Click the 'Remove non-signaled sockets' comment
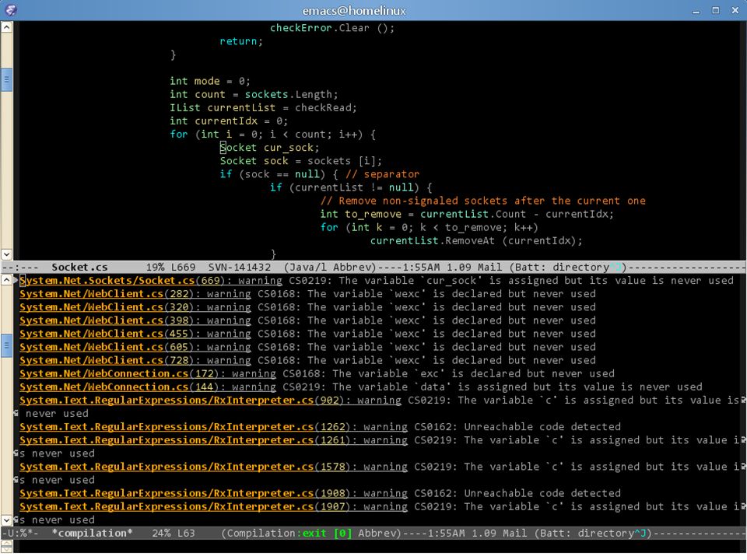Viewport: 747px width, 560px height. [x=483, y=201]
